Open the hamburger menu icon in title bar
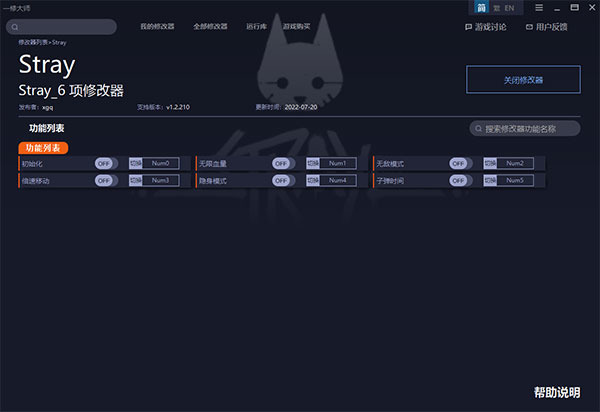This screenshot has height=412, width=600. (539, 8)
